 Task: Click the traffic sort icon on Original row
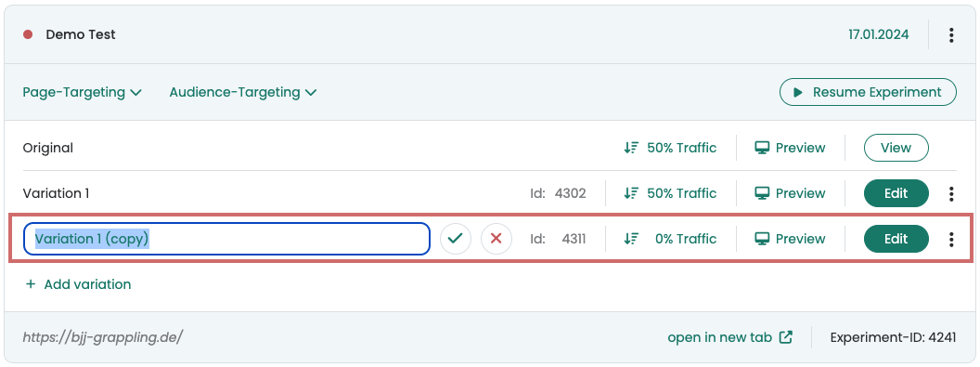click(x=631, y=148)
